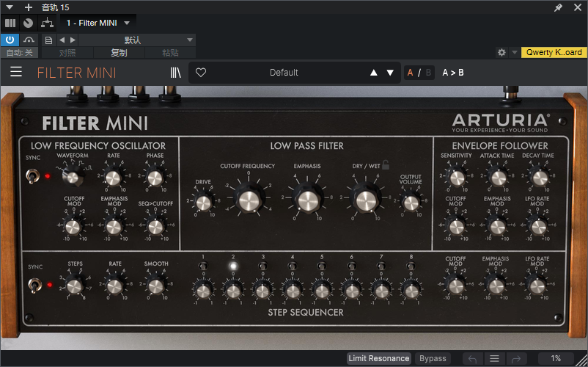Screen dimensions: 588x367
Task: Click the 复制 copy button
Action: tap(119, 53)
